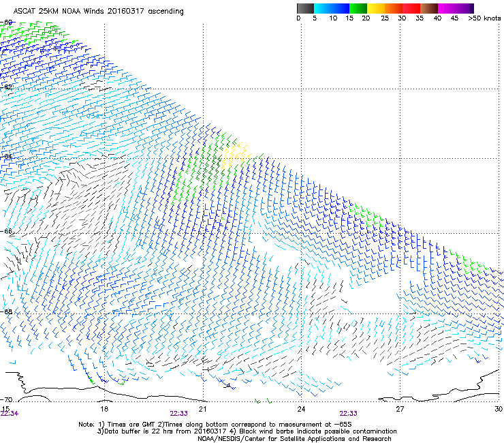Select the red 30–35 knots legend swatch
This screenshot has width=504, height=443.
tap(411, 8)
